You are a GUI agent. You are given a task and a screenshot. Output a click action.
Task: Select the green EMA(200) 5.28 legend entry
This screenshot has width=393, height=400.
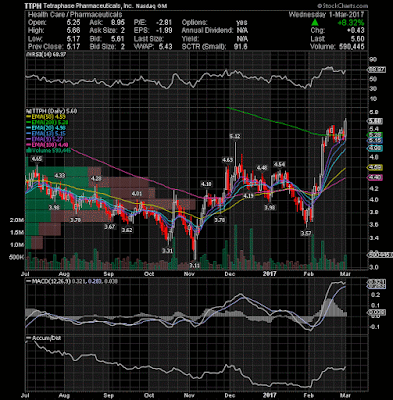(47, 122)
